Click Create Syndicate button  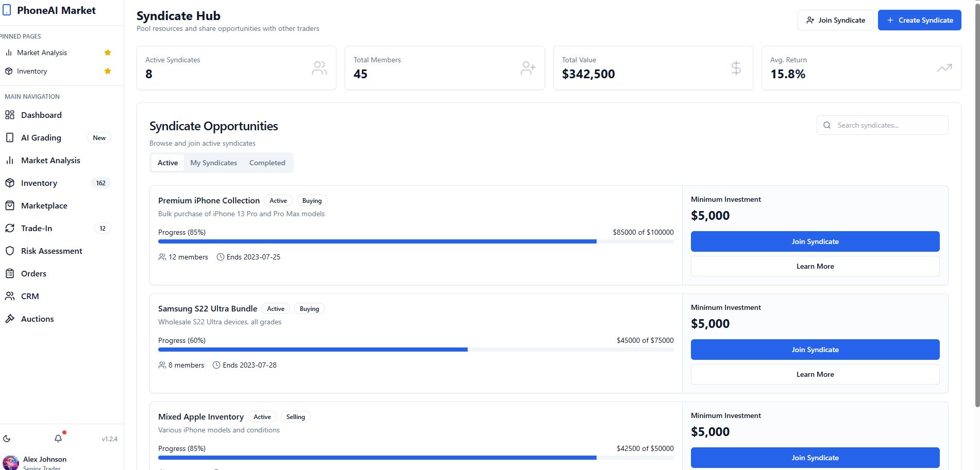(920, 20)
